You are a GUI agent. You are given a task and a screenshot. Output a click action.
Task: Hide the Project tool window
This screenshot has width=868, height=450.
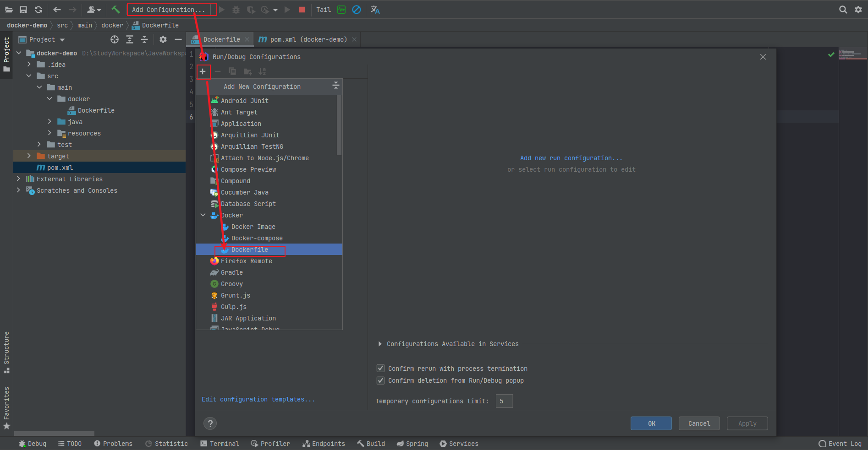[178, 39]
